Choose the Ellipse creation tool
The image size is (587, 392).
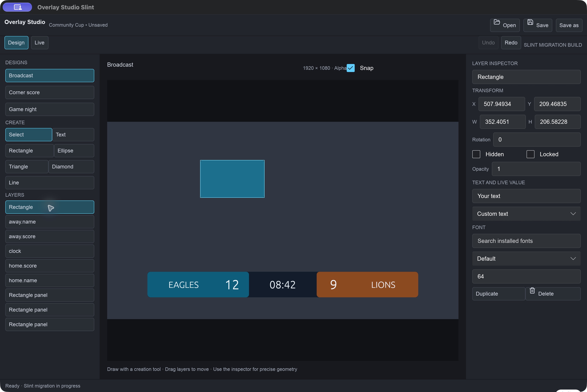[74, 150]
